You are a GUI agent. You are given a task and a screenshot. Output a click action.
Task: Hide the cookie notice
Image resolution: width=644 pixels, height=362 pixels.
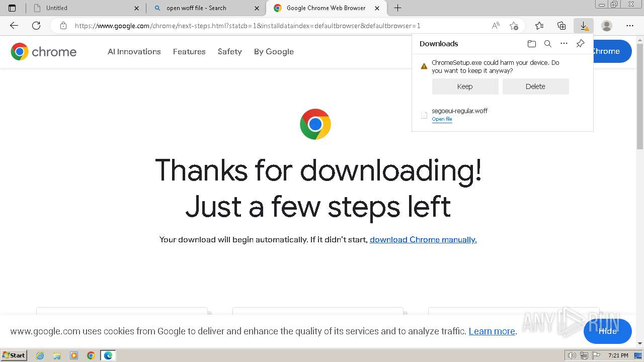click(608, 331)
